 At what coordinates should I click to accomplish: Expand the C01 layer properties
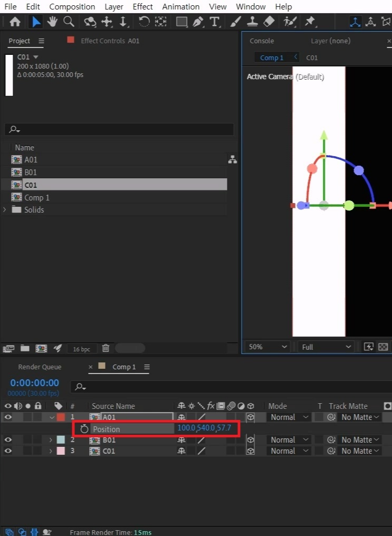(x=51, y=451)
